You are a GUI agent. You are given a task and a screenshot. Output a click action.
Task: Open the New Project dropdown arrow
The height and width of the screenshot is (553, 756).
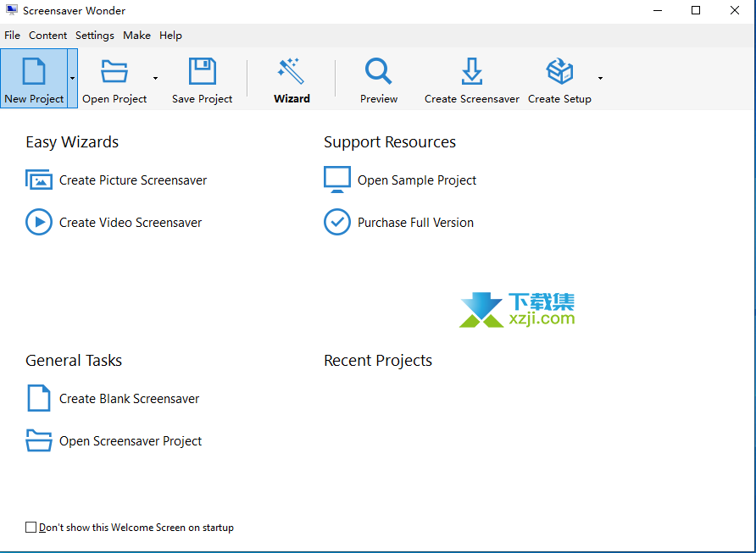(72, 78)
